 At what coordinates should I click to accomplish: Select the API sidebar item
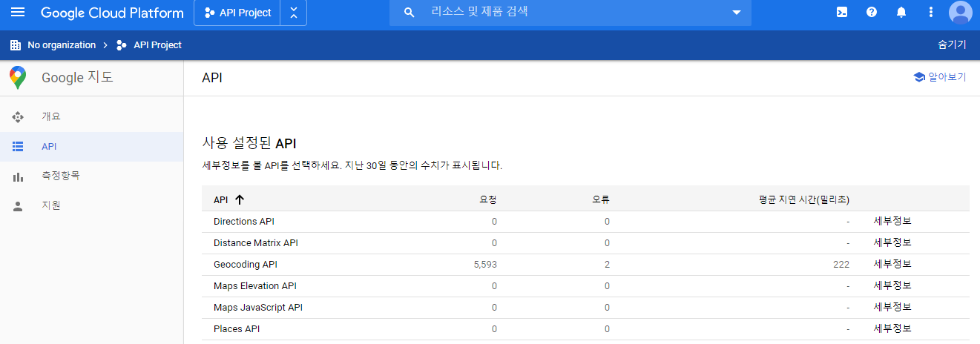[91, 147]
